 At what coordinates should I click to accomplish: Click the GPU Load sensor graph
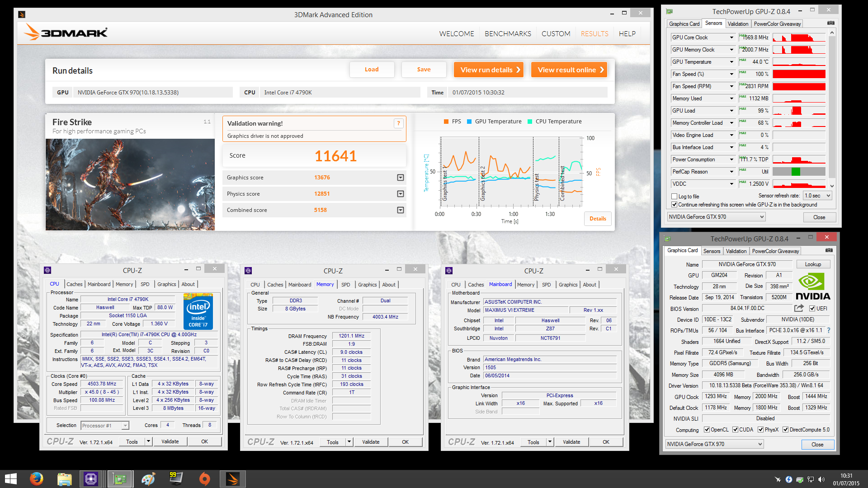click(x=799, y=111)
